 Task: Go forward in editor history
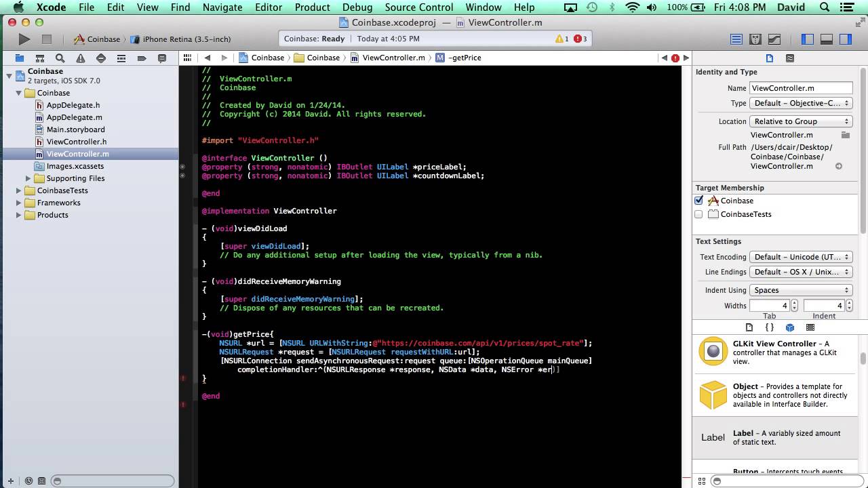point(224,58)
